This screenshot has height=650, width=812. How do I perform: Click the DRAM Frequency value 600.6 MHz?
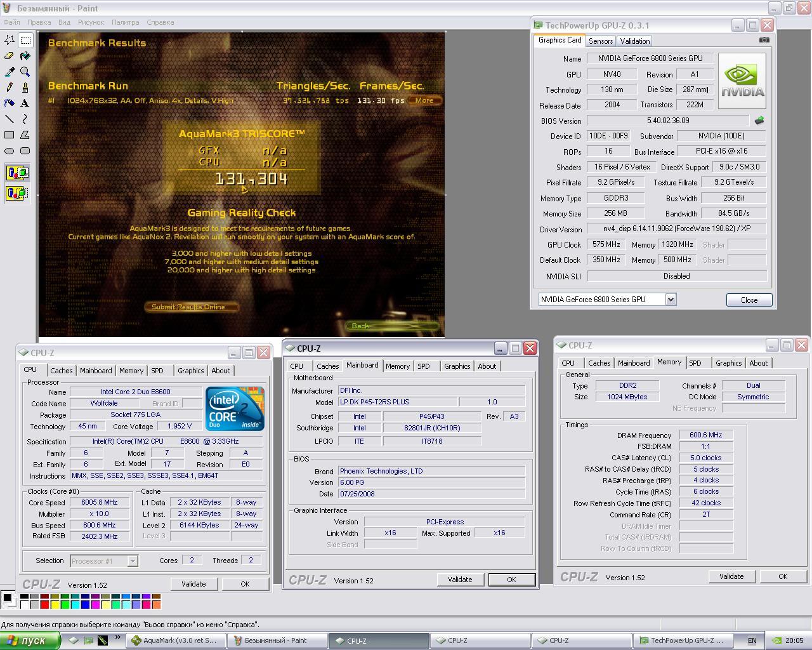click(x=706, y=435)
